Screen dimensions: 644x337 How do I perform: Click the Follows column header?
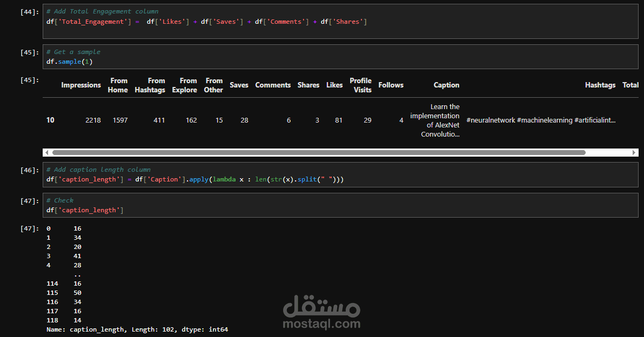tap(391, 85)
